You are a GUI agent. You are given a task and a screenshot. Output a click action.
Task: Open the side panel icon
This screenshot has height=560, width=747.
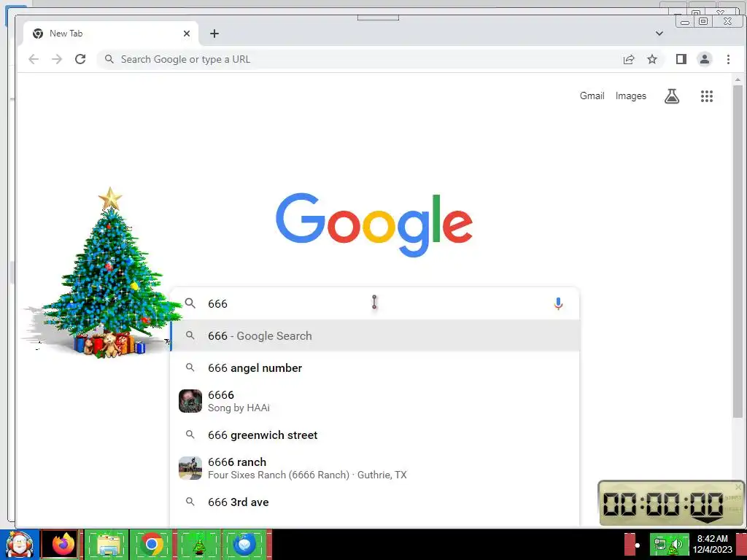click(x=681, y=59)
